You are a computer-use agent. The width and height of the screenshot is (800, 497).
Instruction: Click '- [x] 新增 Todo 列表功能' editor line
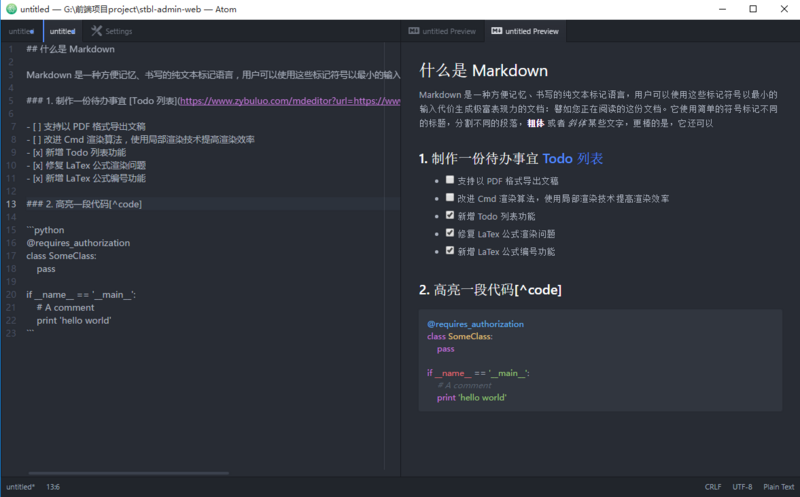click(x=76, y=153)
